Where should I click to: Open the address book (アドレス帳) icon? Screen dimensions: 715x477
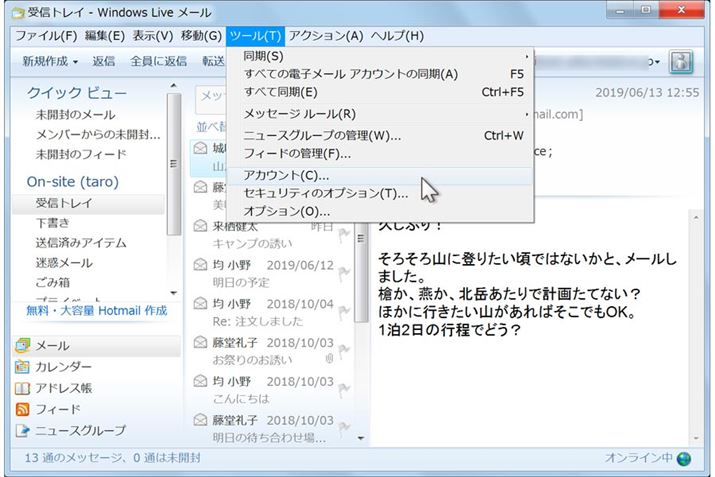pos(22,388)
